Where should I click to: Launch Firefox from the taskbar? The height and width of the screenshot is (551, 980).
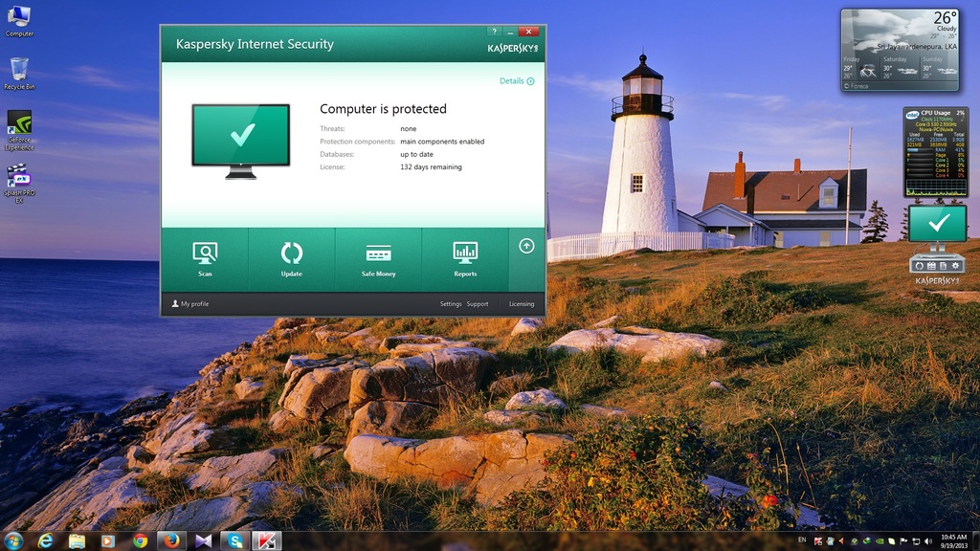coord(172,541)
